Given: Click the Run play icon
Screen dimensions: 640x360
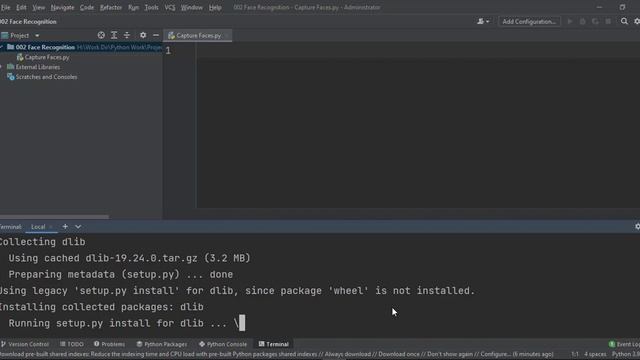Looking at the screenshot, I should point(570,22).
